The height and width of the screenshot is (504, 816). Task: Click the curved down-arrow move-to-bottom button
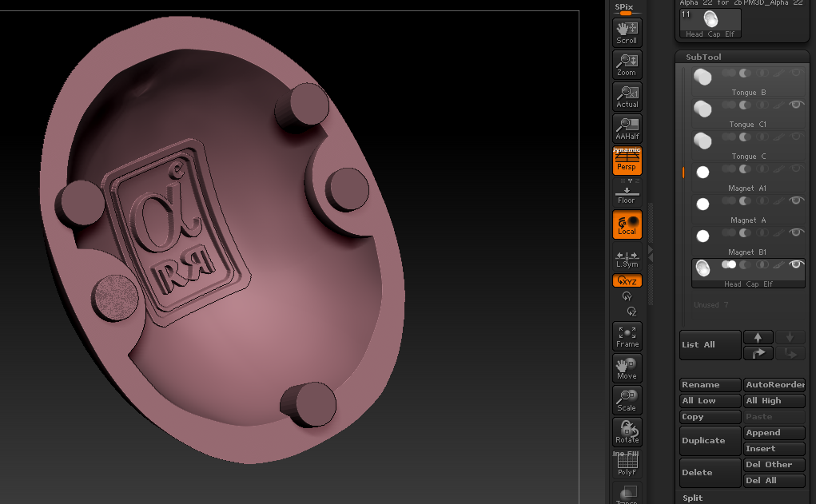pos(790,353)
